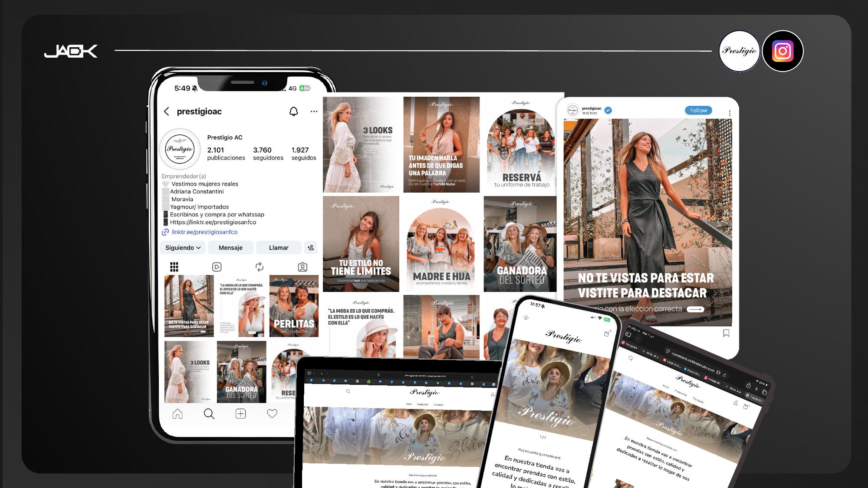Tap the heart activity icon
The image size is (868, 488).
point(272,414)
